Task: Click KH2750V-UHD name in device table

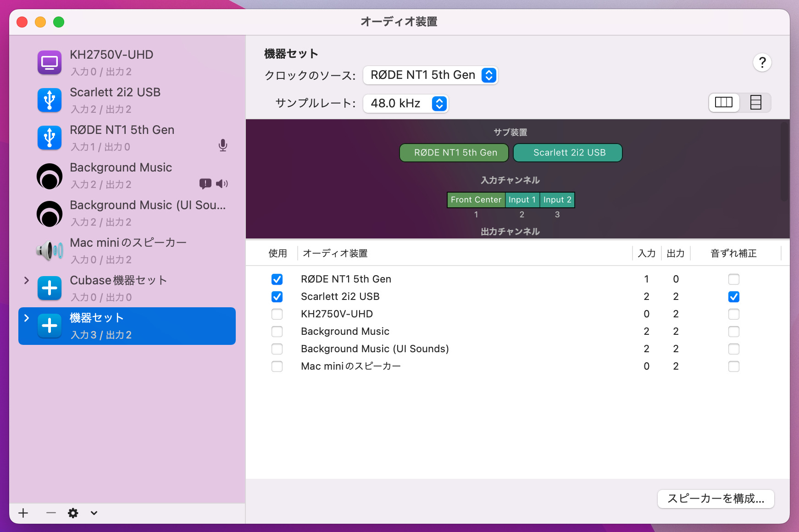Action: (x=337, y=314)
